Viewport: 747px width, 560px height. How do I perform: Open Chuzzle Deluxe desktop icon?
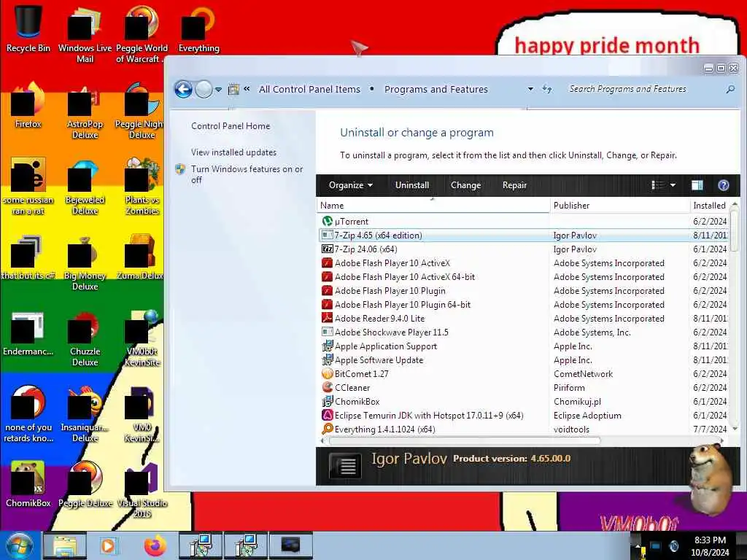tap(85, 338)
